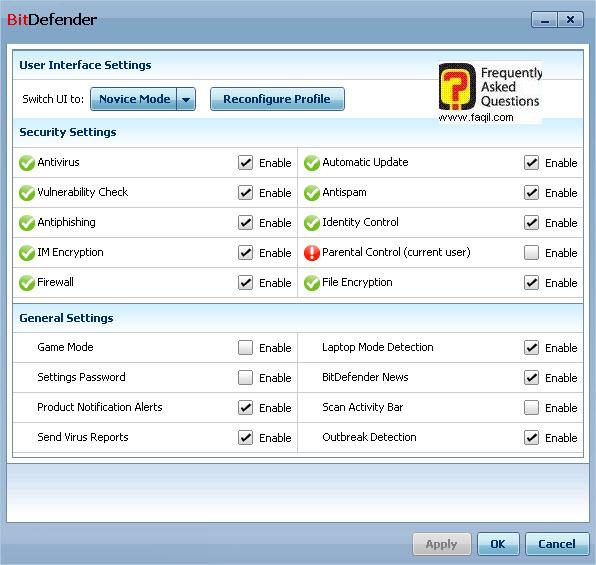This screenshot has width=596, height=565.
Task: Toggle Laptop Mode Detection checkbox
Action: [531, 348]
